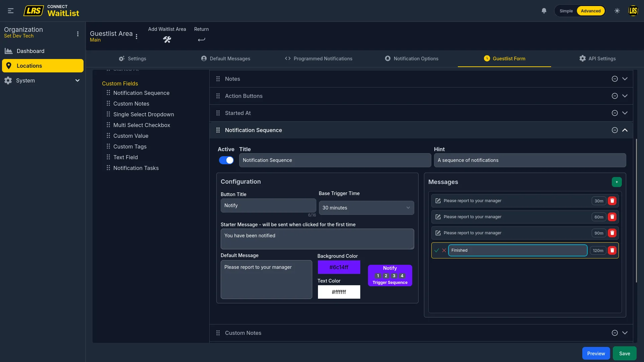The height and width of the screenshot is (362, 644).
Task: Add a new message with the plus button
Action: 616,182
